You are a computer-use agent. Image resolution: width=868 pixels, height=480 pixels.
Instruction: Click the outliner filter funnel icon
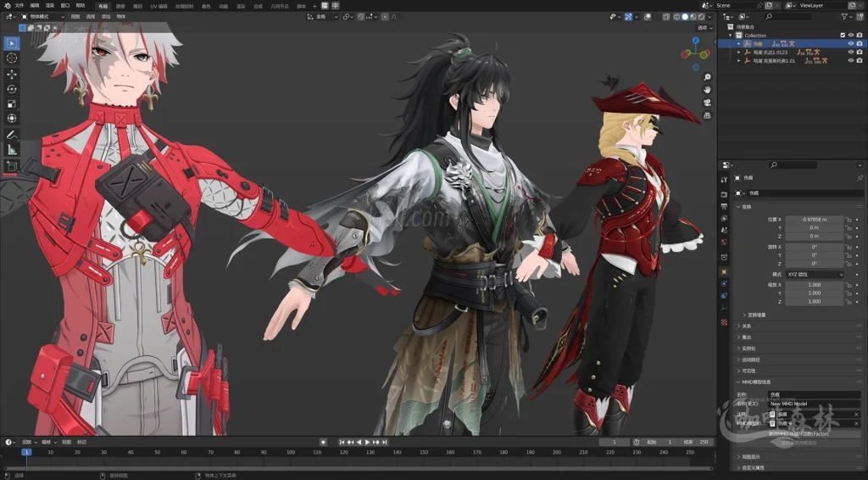(844, 17)
